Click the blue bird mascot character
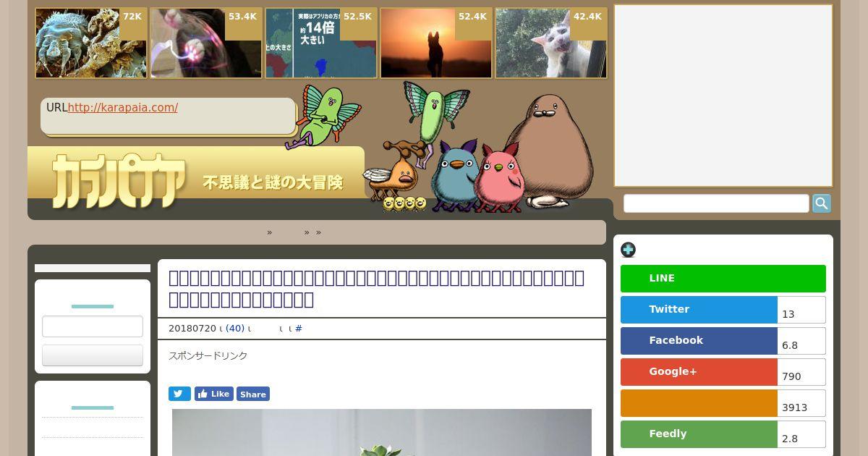 [454, 177]
